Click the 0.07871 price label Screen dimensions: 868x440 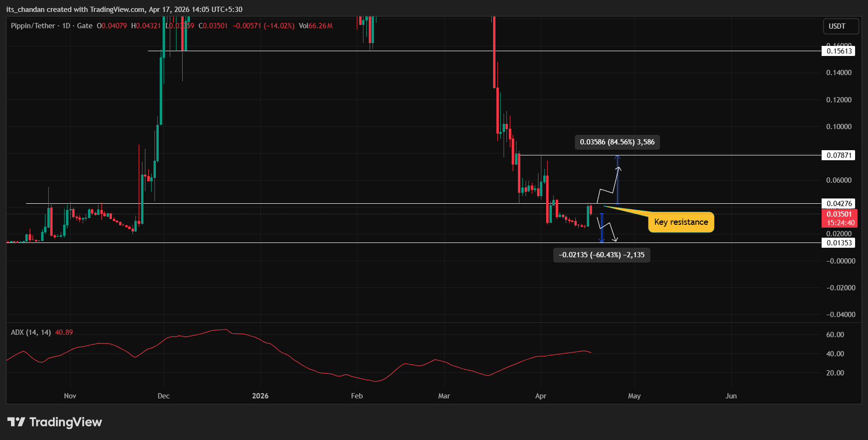pos(839,155)
